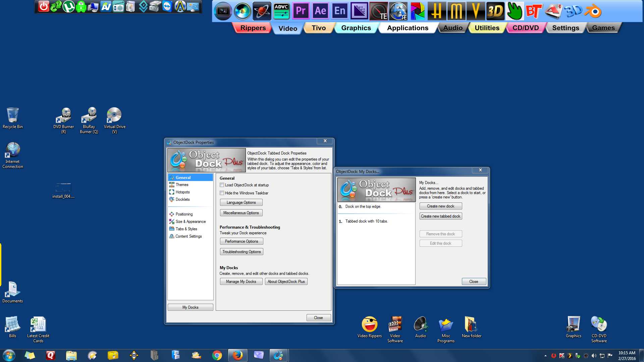The height and width of the screenshot is (362, 644).
Task: Launch Adobe Premiere Pro from the dock
Action: tap(301, 11)
